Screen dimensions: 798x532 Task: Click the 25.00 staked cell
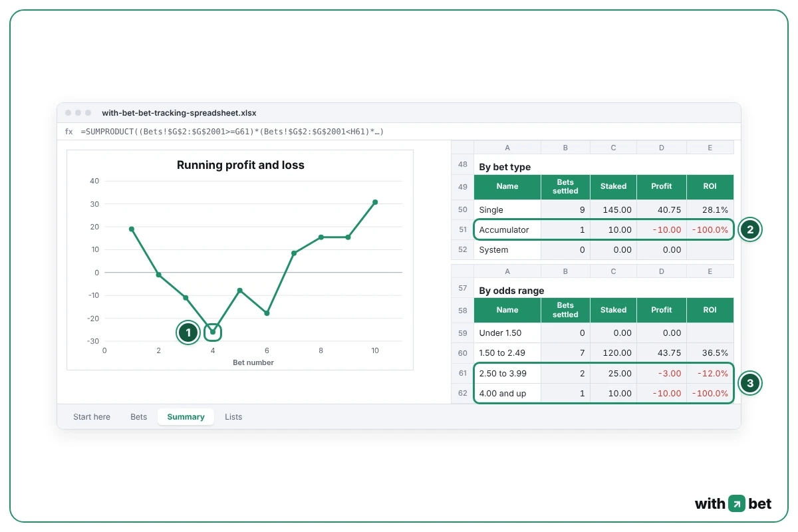click(613, 374)
